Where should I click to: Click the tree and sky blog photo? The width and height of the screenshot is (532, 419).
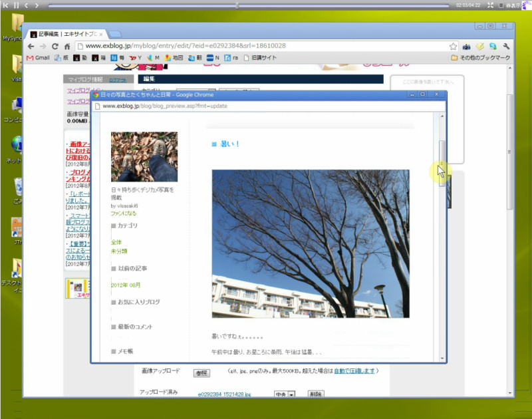point(311,243)
